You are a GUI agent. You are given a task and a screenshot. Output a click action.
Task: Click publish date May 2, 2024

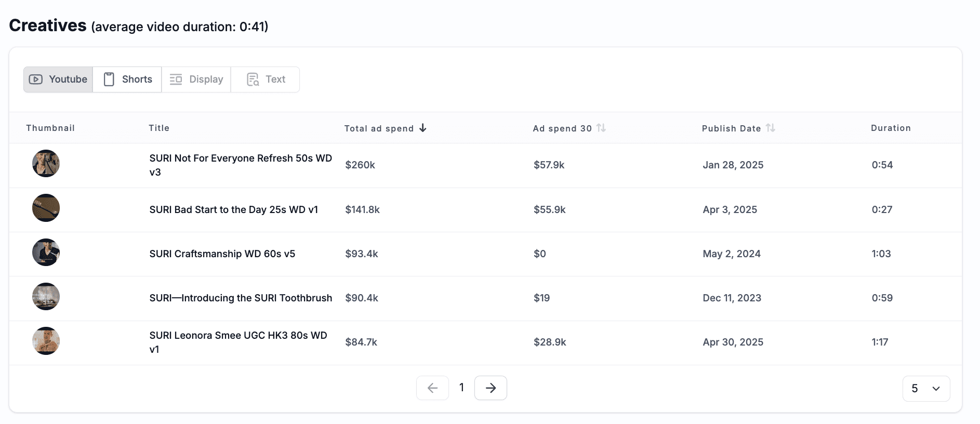click(732, 254)
